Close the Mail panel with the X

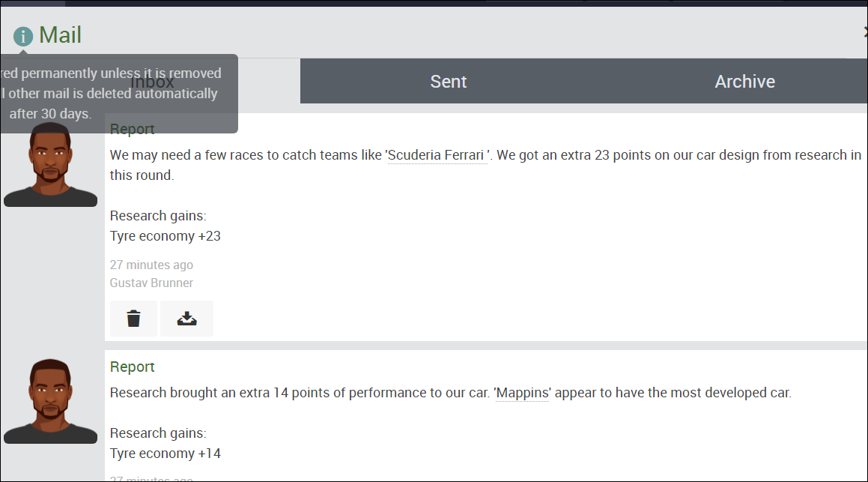[x=865, y=32]
